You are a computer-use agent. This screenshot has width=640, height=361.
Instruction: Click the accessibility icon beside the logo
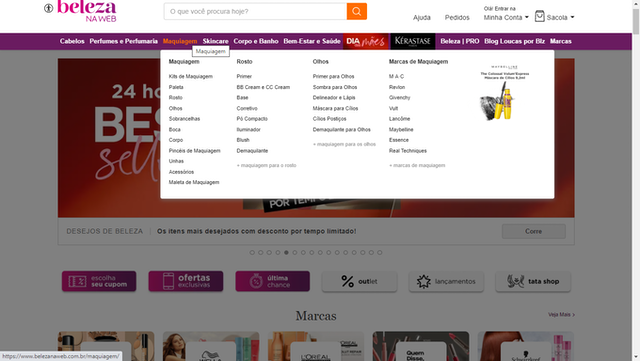(49, 8)
